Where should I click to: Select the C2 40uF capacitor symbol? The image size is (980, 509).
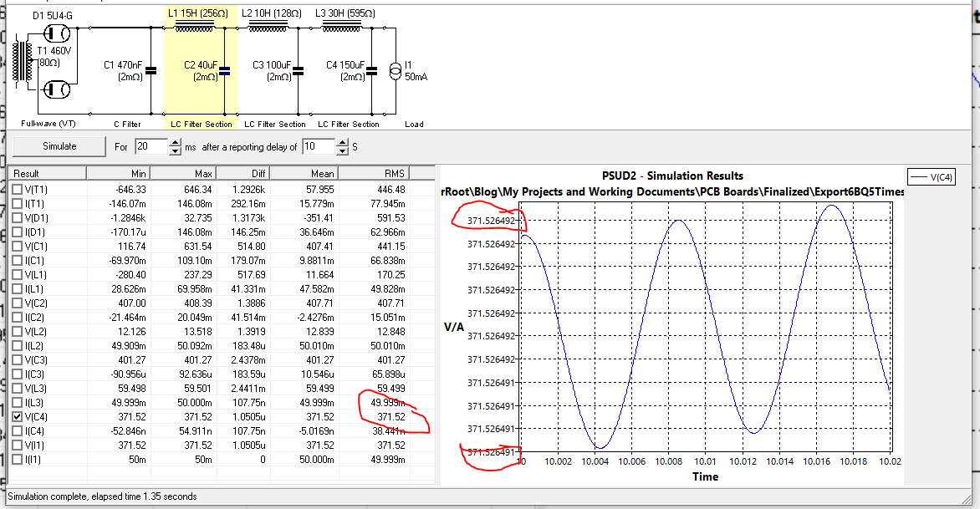point(224,70)
